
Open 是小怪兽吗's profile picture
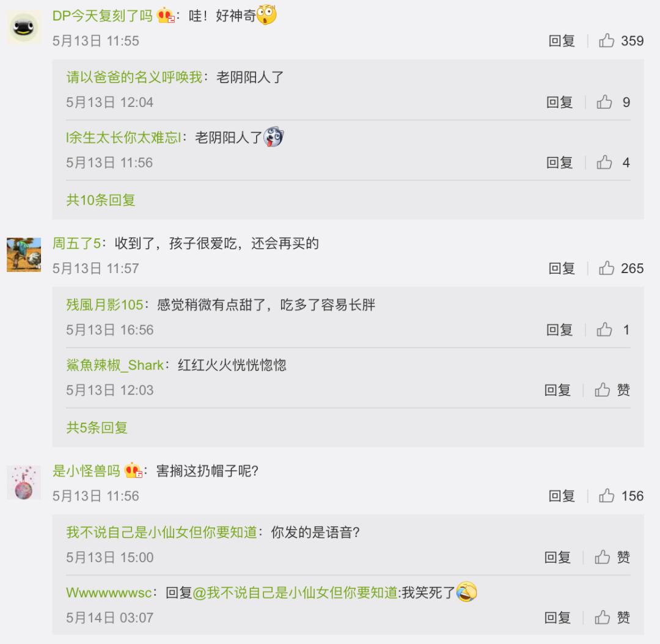tap(24, 482)
